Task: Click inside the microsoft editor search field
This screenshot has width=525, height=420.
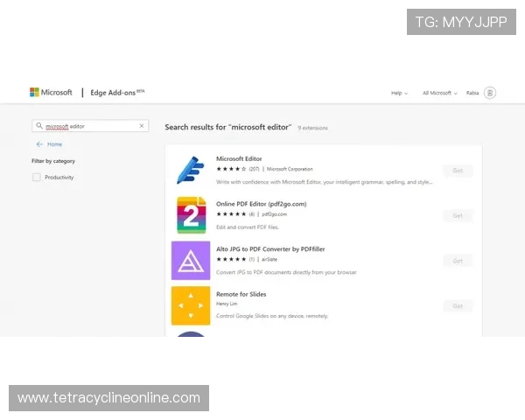Action: pos(92,126)
